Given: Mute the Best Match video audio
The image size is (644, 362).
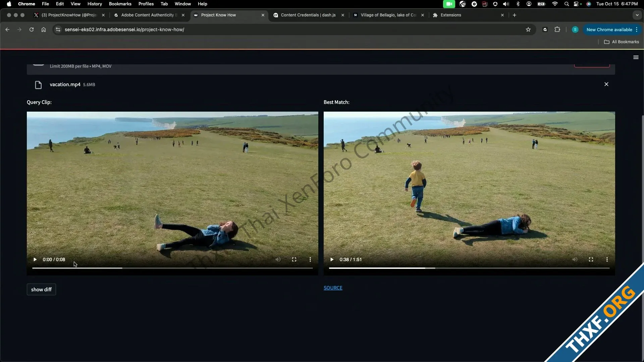Looking at the screenshot, I should point(575,259).
